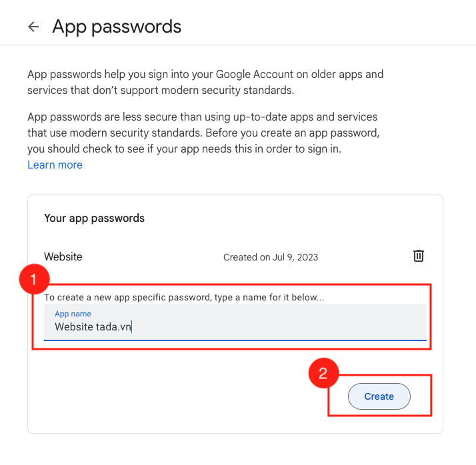Click the red number 2 badge
Image resolution: width=476 pixels, height=465 pixels.
pos(323,374)
